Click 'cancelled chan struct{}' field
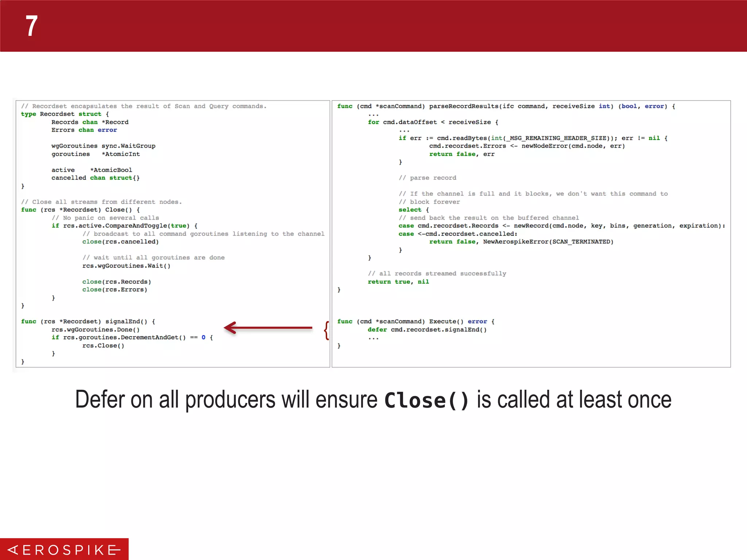Viewport: 747px width, 560px height. (96, 178)
